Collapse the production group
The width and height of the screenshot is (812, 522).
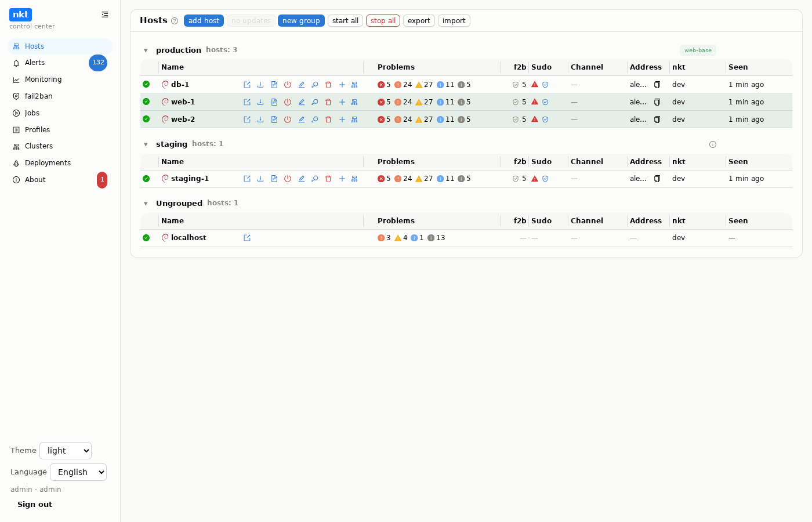[x=146, y=50]
